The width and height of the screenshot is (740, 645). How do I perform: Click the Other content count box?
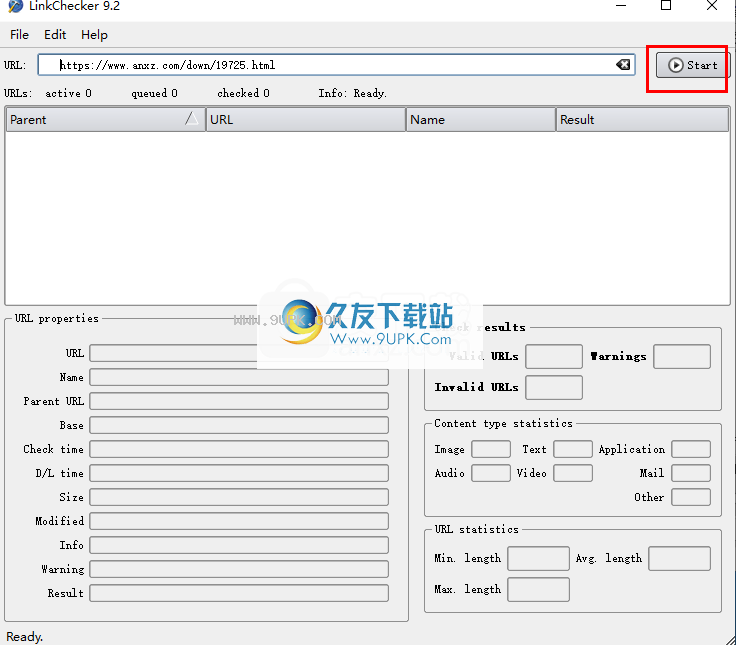(691, 497)
